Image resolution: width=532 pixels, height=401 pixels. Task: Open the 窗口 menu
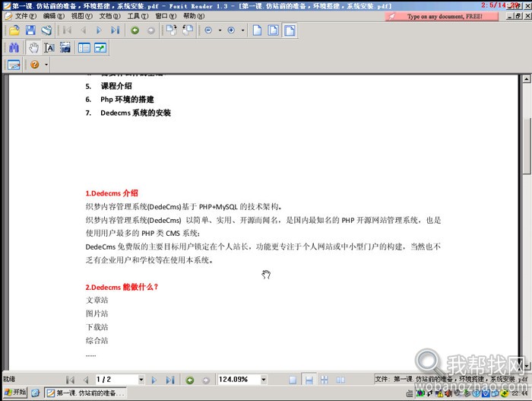pos(166,16)
